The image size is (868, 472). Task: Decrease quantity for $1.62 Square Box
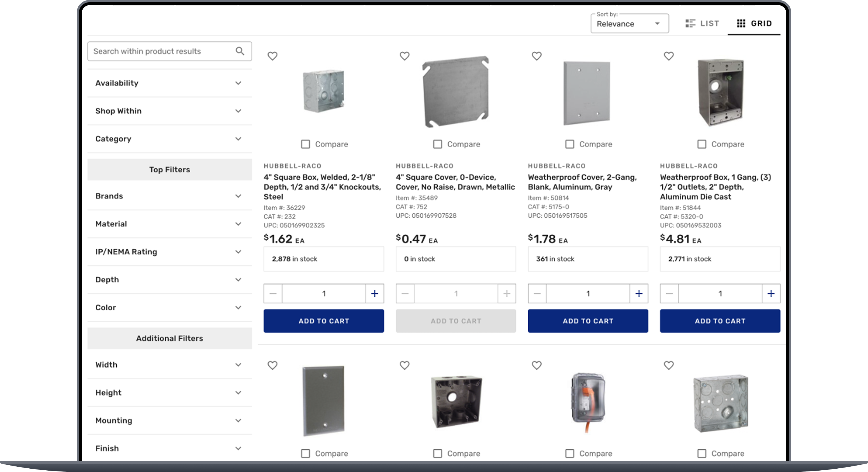click(x=273, y=294)
